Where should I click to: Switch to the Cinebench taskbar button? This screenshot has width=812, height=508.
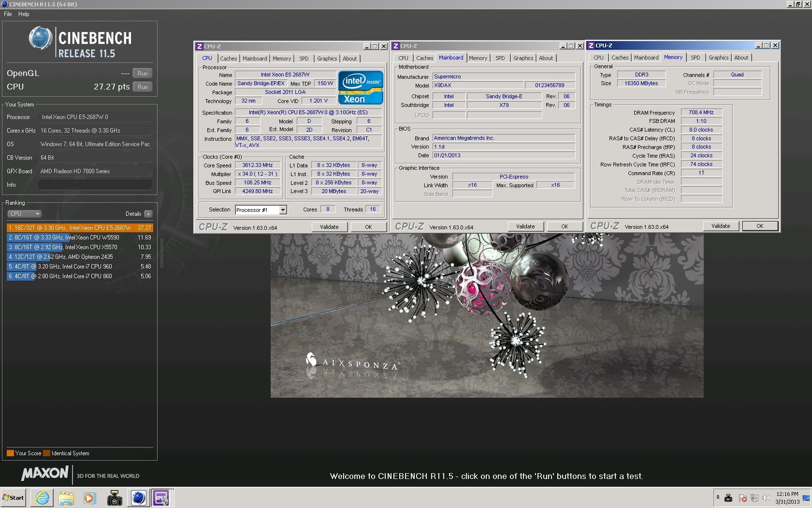click(x=138, y=498)
